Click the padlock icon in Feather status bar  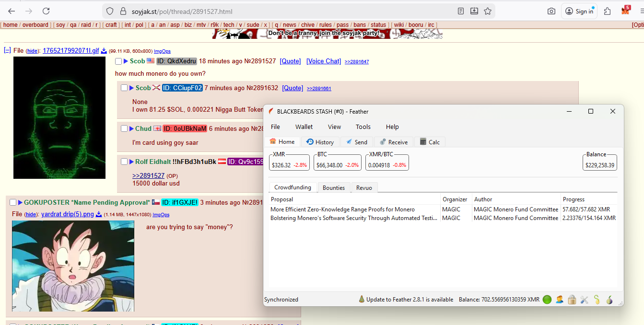point(572,300)
